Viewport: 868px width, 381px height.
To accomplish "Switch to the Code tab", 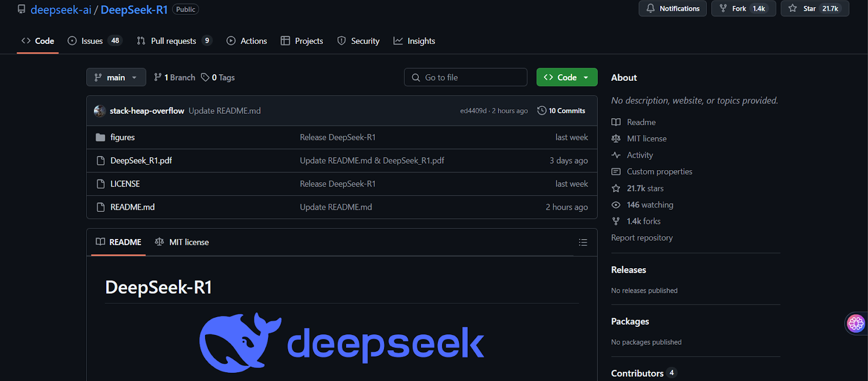I will pos(37,41).
